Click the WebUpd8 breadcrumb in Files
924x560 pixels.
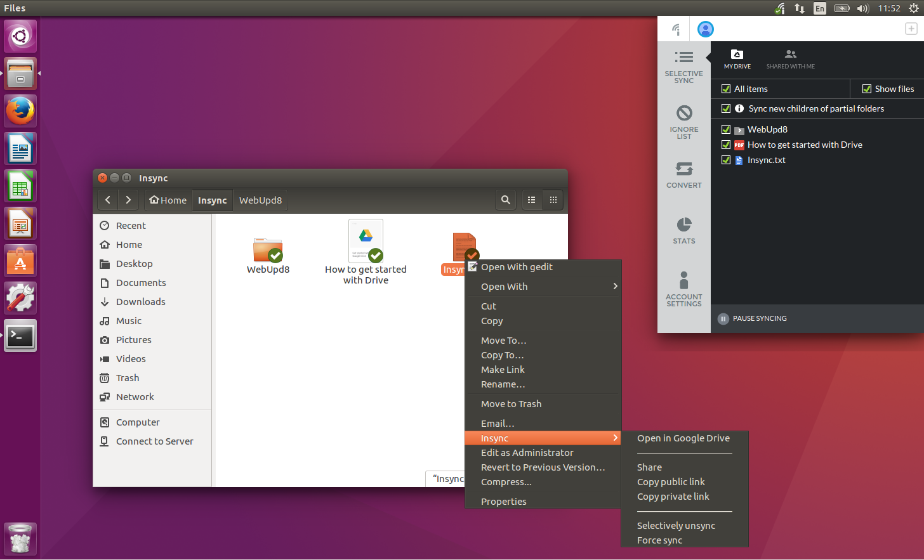click(x=260, y=200)
